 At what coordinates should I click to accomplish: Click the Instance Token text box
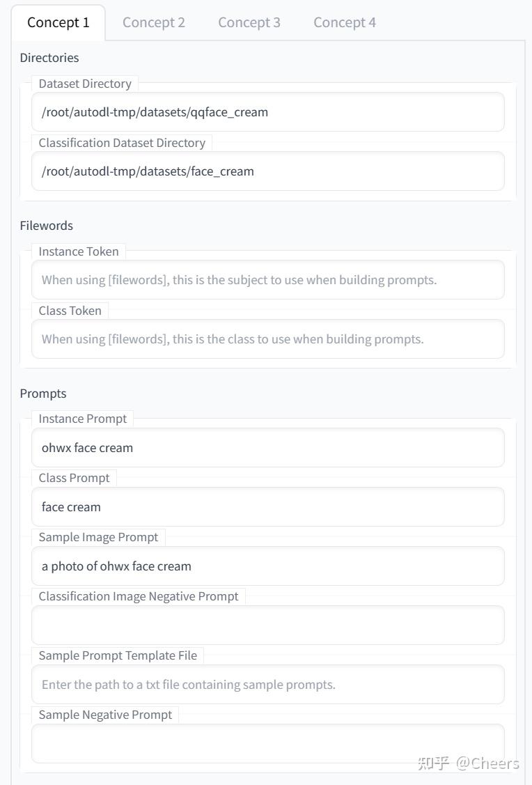[267, 280]
